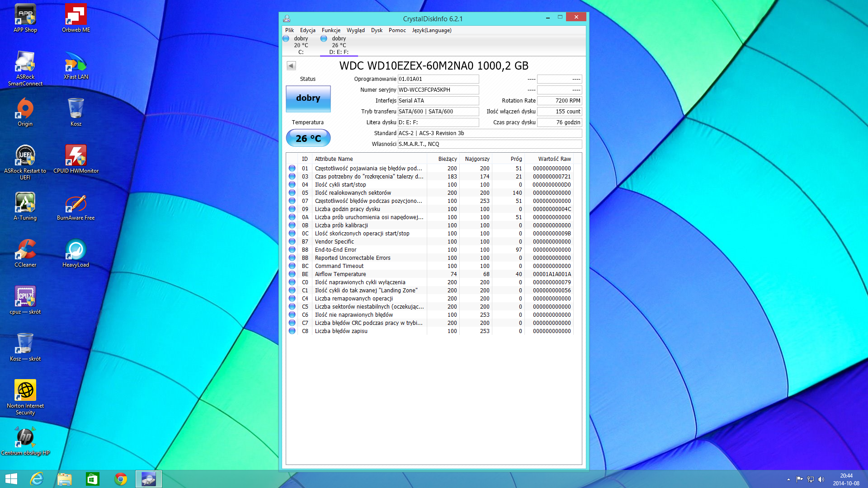Open the HeavyLoad desktop shortcut
This screenshot has width=868, height=488.
click(x=76, y=253)
